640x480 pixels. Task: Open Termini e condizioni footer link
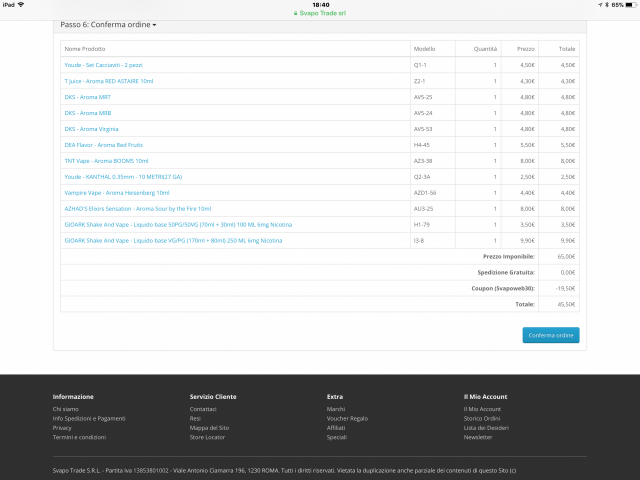(79, 437)
